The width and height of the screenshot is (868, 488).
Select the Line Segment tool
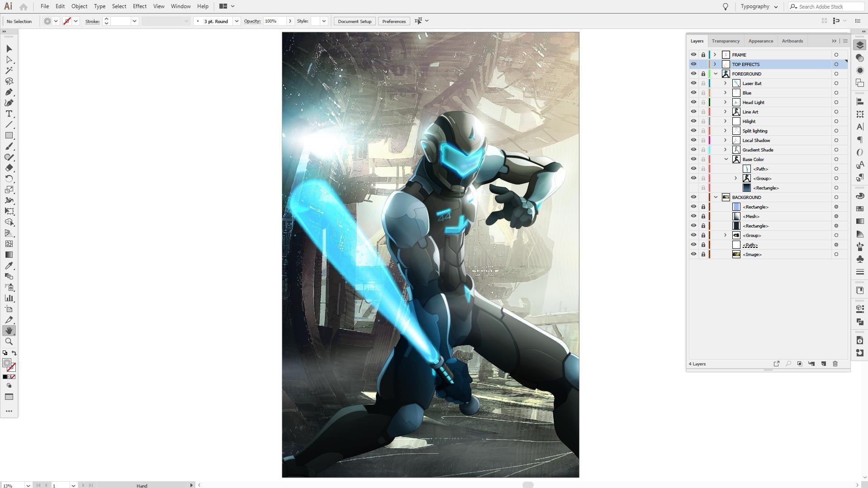[x=9, y=124]
